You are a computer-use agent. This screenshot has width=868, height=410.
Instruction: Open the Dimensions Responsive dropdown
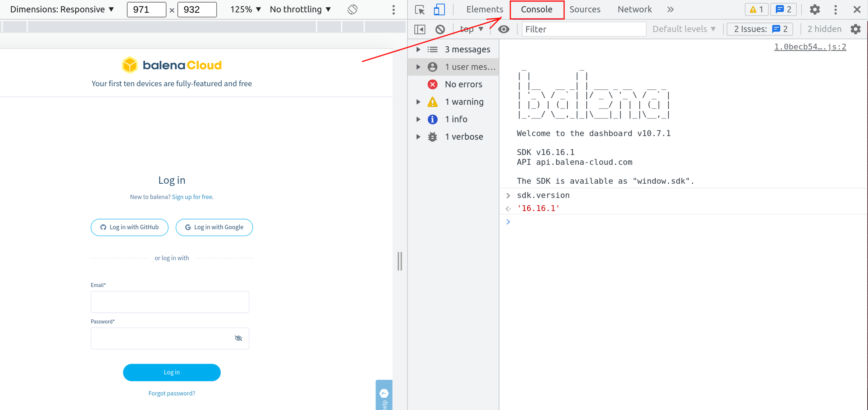coord(62,9)
